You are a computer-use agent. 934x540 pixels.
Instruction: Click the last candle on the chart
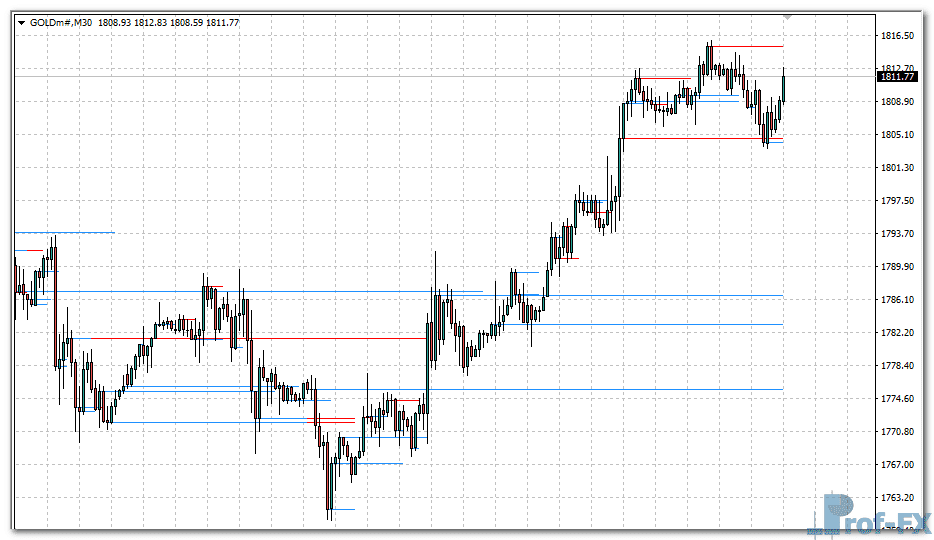[784, 88]
